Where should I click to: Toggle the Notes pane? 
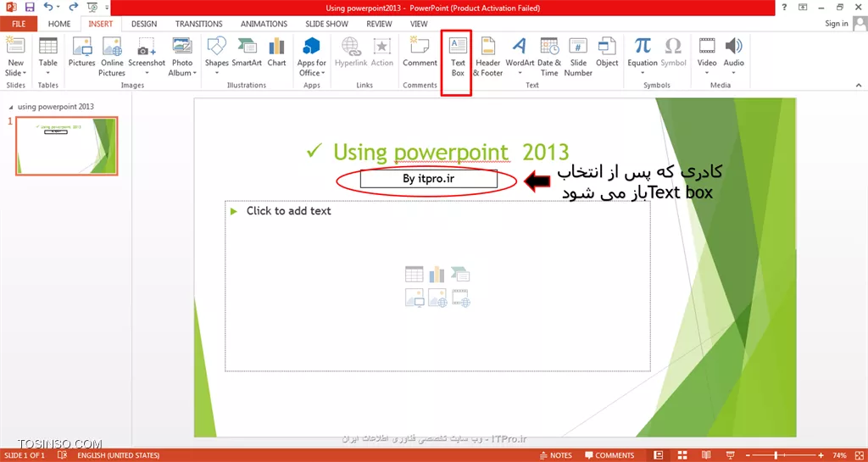(x=556, y=455)
